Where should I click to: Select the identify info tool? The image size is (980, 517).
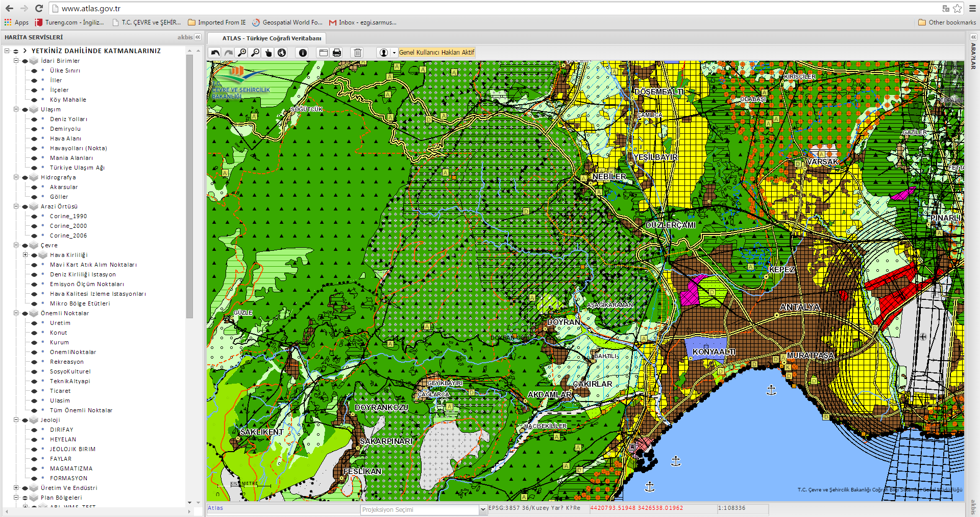coord(303,53)
